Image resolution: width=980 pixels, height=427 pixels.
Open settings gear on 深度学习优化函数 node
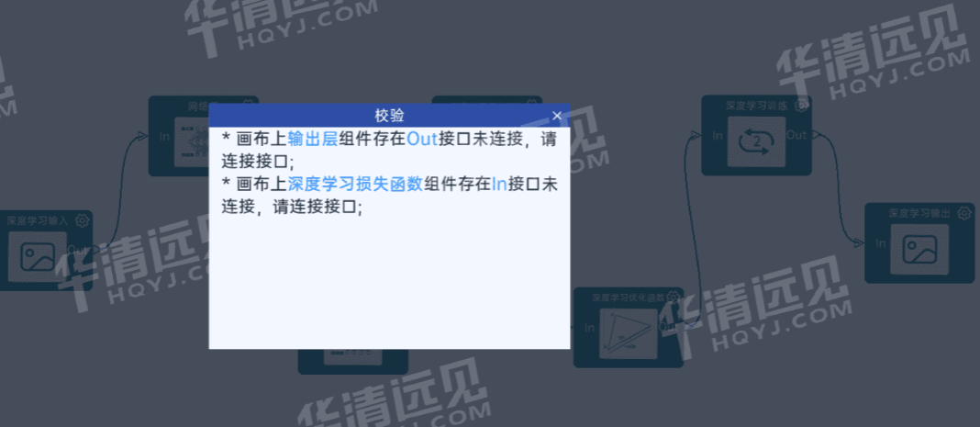click(673, 297)
